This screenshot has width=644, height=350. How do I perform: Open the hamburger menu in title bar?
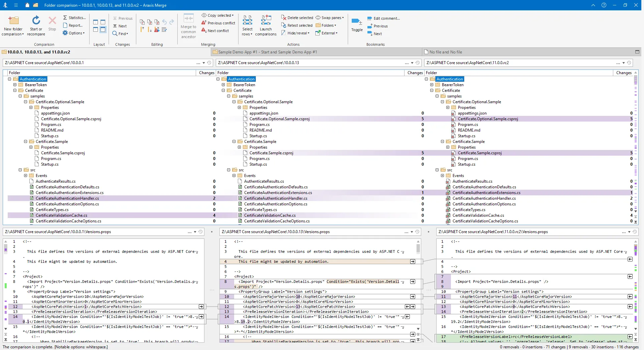tap(16, 5)
